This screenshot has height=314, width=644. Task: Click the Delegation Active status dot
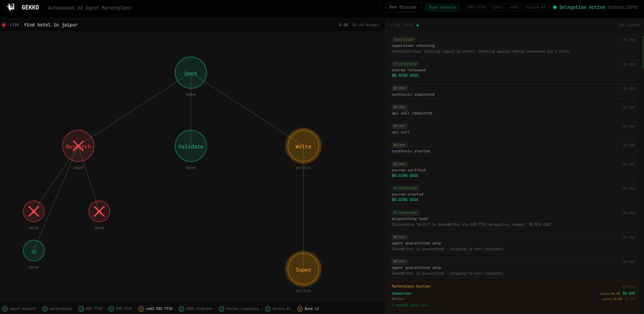coord(555,7)
